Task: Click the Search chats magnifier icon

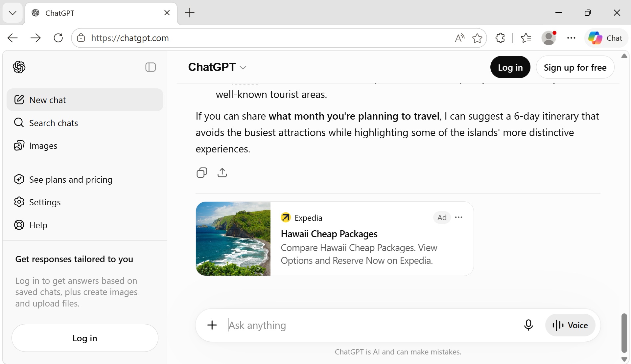Action: tap(19, 123)
